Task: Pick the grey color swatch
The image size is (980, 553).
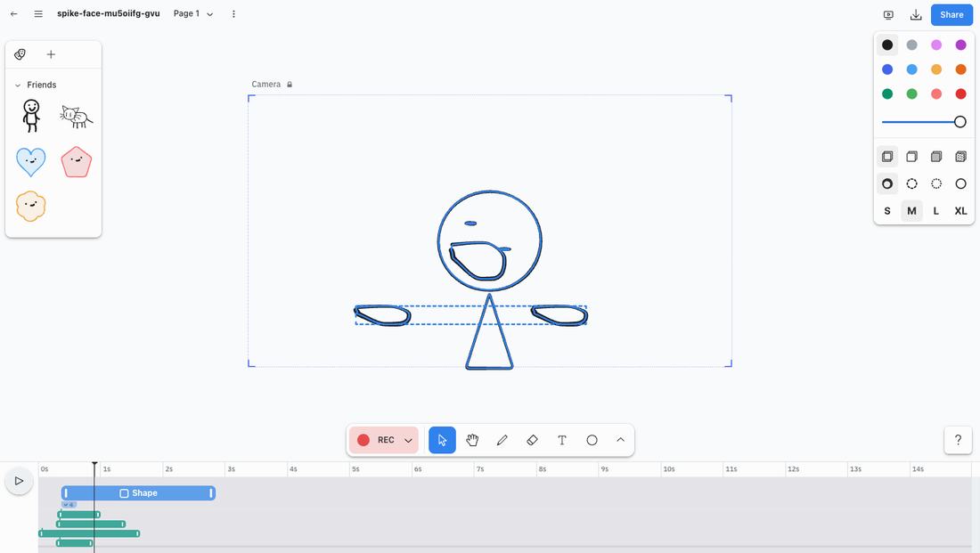Action: (x=912, y=45)
